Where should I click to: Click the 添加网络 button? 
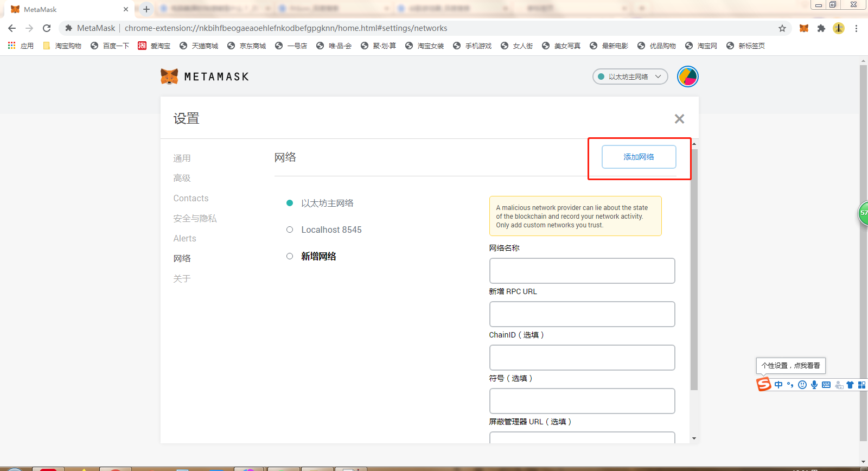coord(639,157)
